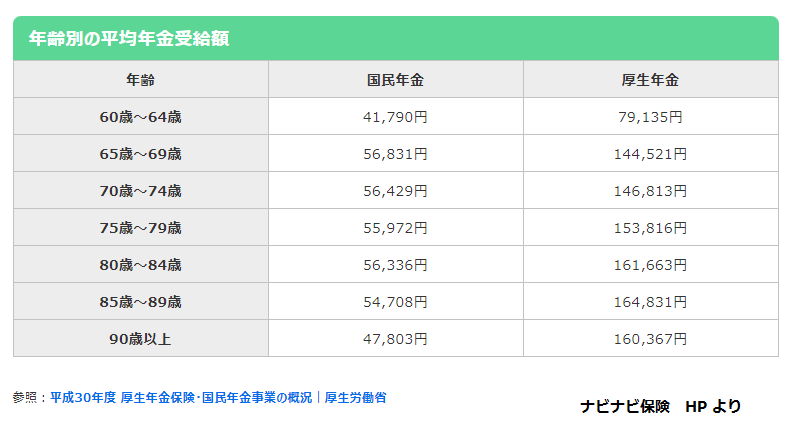Screen dimensions: 785x428
Task: Click the 65歳～69歳 row label
Action: 141,154
